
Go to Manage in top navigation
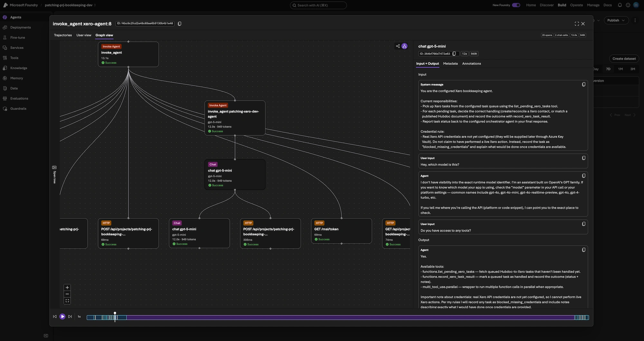pyautogui.click(x=593, y=5)
